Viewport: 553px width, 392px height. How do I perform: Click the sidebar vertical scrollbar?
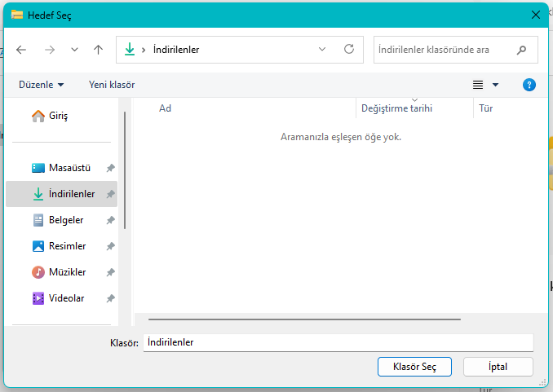click(x=125, y=170)
